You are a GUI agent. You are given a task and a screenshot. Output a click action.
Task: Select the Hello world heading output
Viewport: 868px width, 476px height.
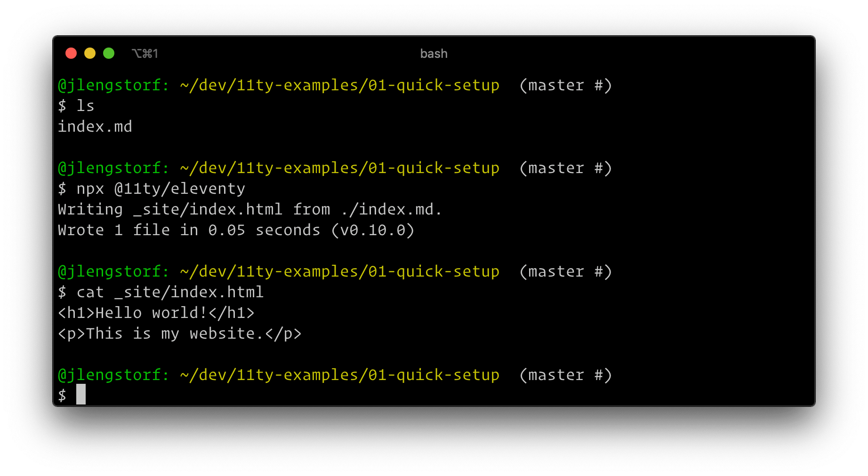coord(155,312)
